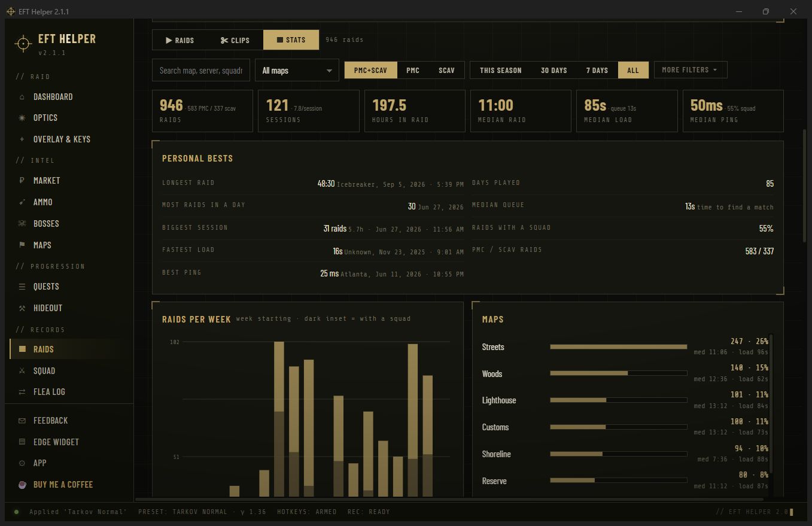Click the Shoreline map row label
This screenshot has height=526, width=812.
point(497,454)
